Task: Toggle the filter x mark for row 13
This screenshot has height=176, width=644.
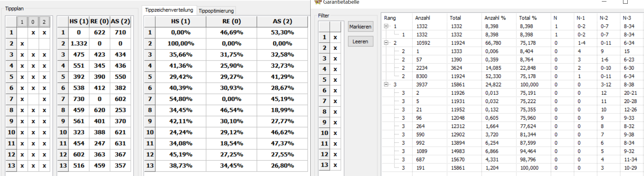Action: click(x=335, y=165)
